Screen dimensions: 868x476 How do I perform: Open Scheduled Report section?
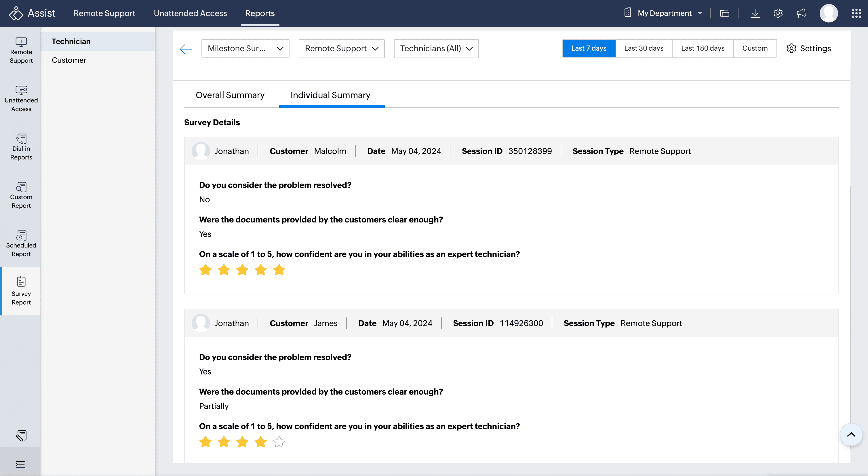tap(21, 243)
